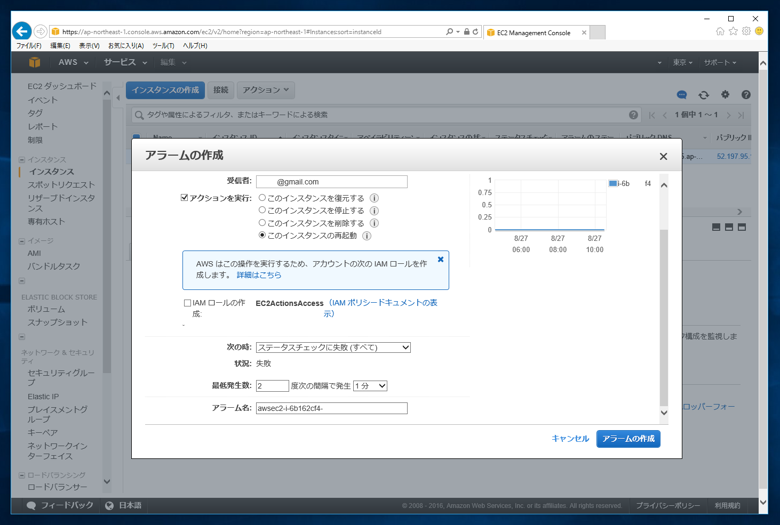Click the AWS cube logo
The height and width of the screenshot is (525, 780).
click(x=34, y=62)
